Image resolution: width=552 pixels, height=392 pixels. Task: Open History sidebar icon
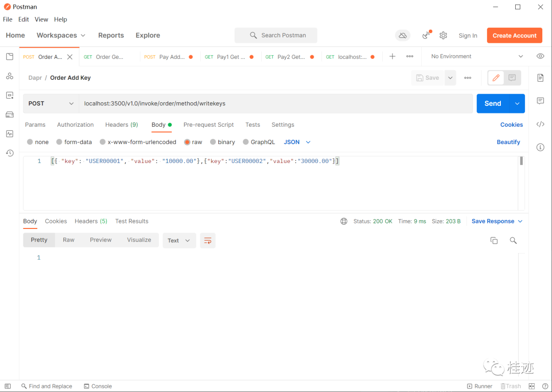[x=10, y=153]
